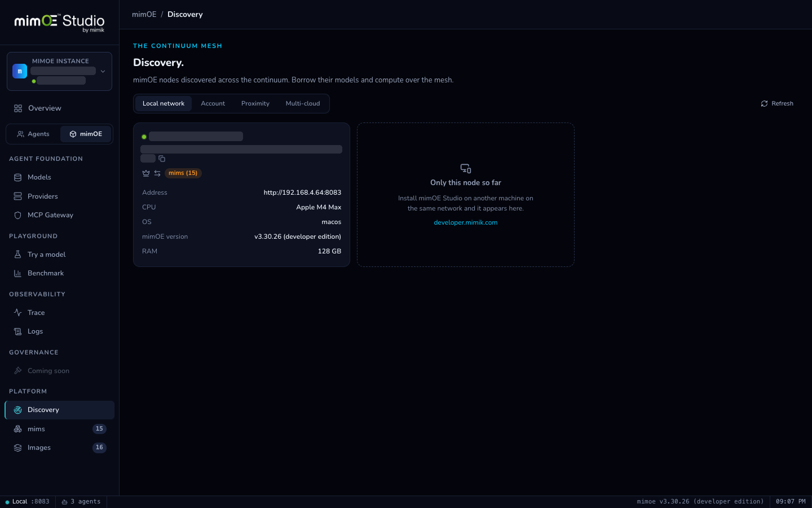Refresh the discovered nodes list
812x508 pixels.
pyautogui.click(x=777, y=104)
